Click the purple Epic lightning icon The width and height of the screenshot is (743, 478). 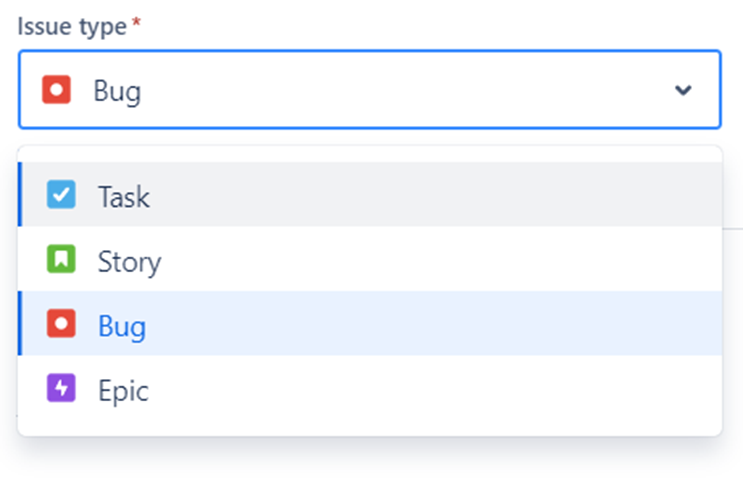[x=61, y=388]
